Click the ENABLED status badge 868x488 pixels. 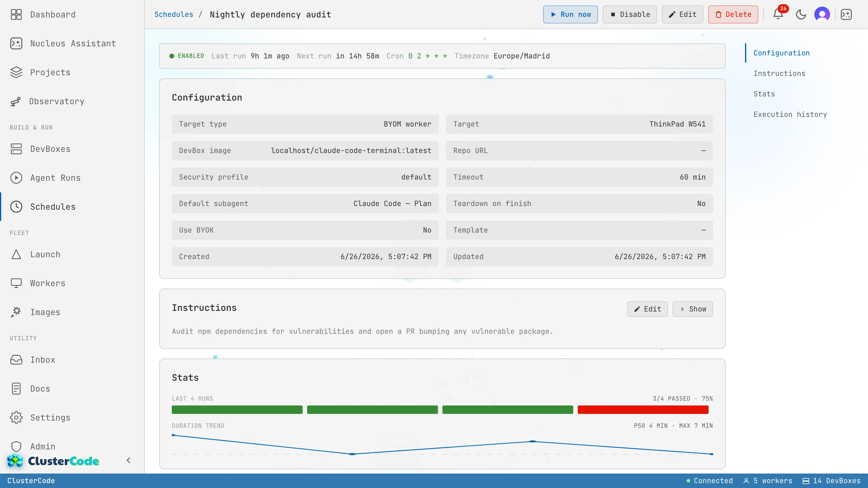[x=187, y=56]
